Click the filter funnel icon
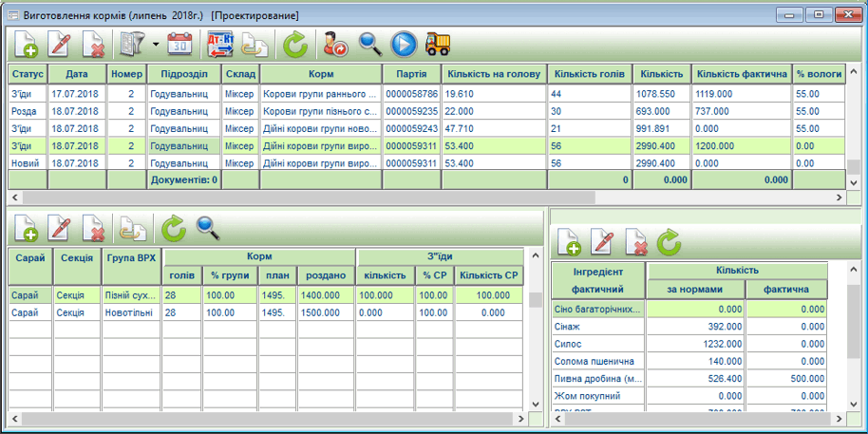This screenshot has height=434, width=868. tap(128, 44)
